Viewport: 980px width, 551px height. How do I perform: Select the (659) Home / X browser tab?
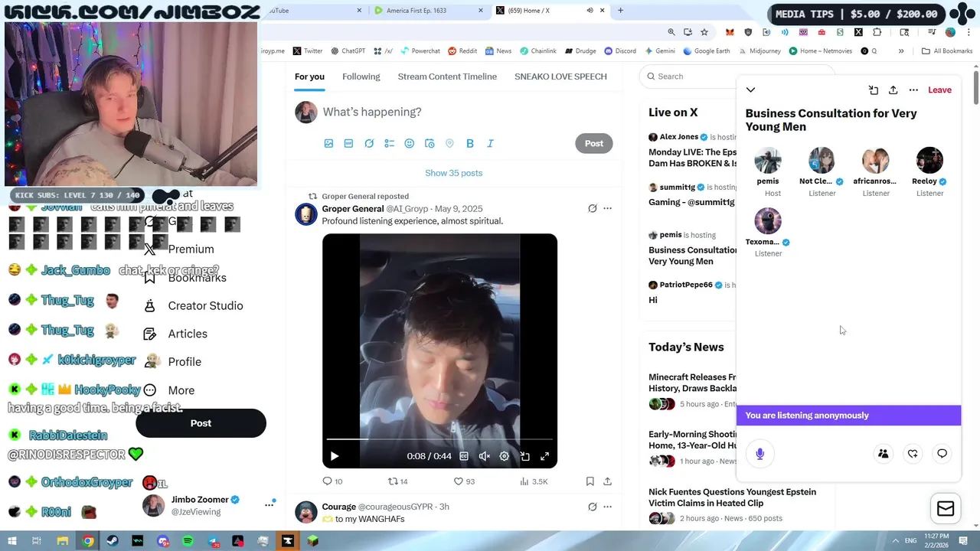tap(544, 11)
